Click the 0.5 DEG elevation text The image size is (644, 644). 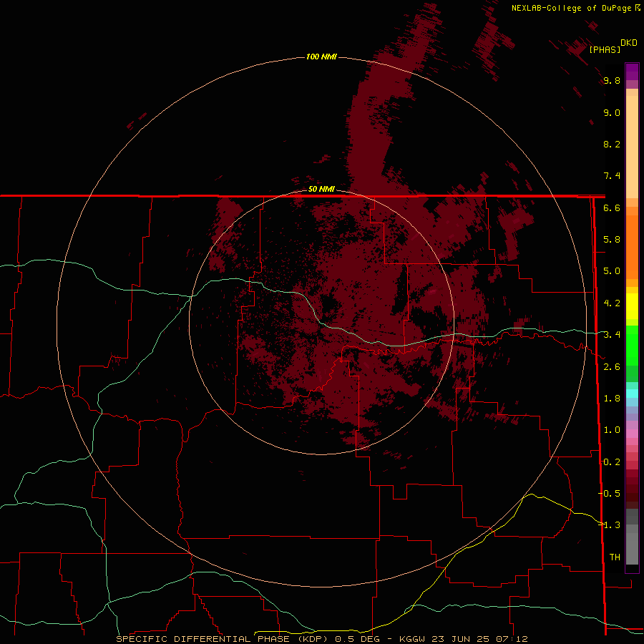pyautogui.click(x=358, y=639)
